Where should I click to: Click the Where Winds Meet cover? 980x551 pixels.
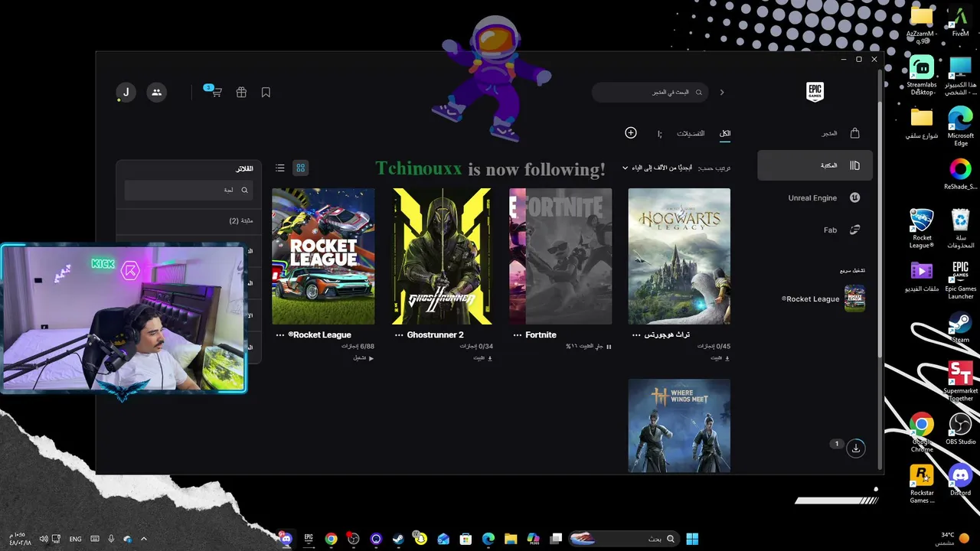679,425
